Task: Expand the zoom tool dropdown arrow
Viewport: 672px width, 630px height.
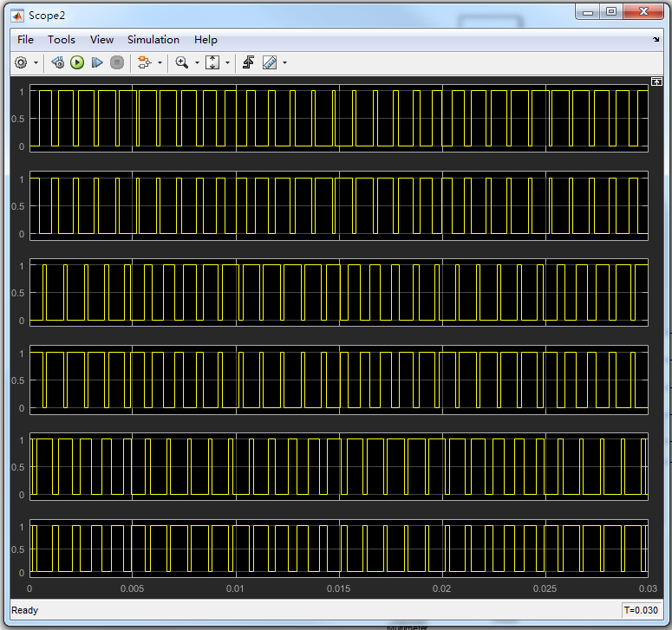Action: click(197, 63)
